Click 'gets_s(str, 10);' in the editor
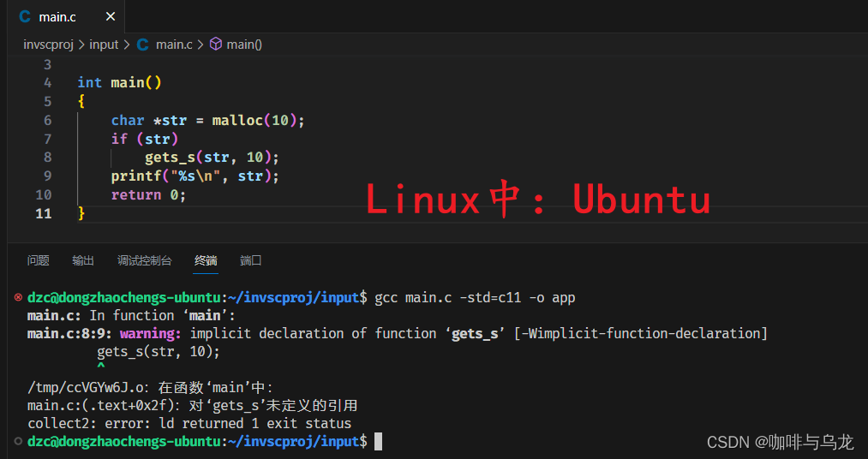Screen dimensions: 868x459 [x=212, y=158]
